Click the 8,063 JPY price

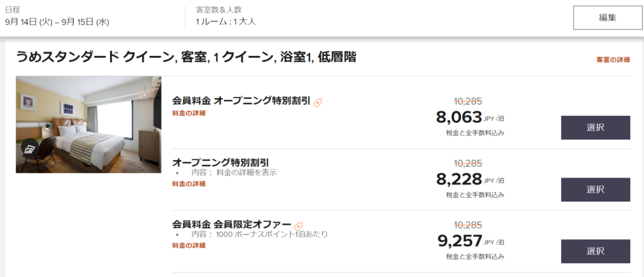(458, 117)
